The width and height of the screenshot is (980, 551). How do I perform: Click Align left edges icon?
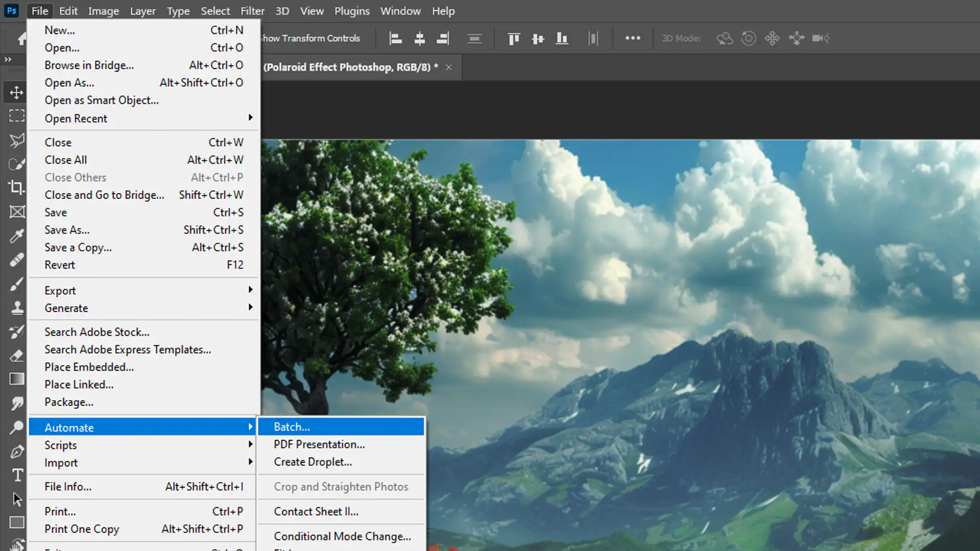pos(396,38)
